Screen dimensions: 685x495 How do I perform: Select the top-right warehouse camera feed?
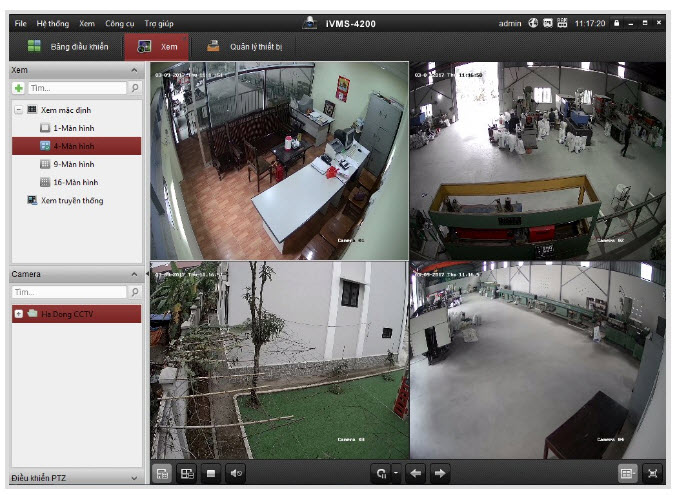click(537, 160)
